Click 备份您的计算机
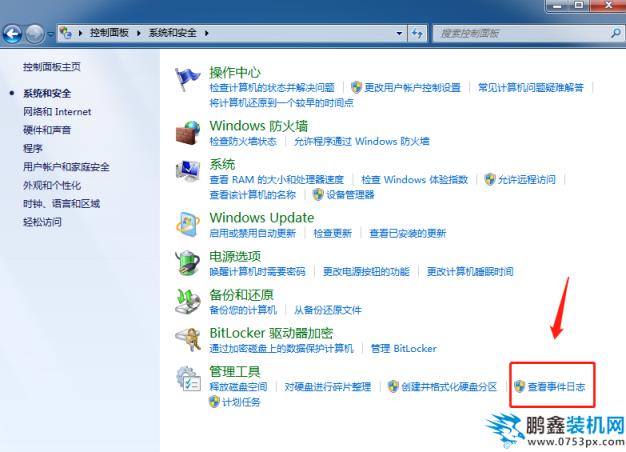 (x=243, y=310)
